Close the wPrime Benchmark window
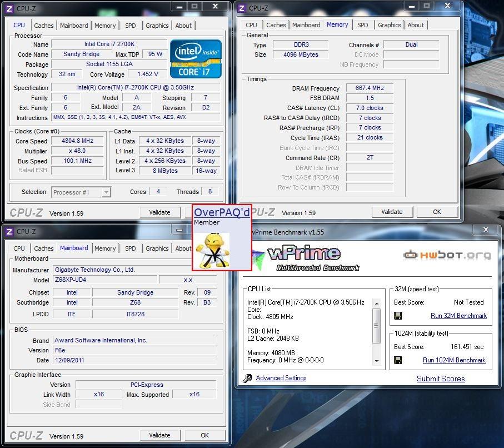Screen dimensions: 504x448 click(486, 230)
